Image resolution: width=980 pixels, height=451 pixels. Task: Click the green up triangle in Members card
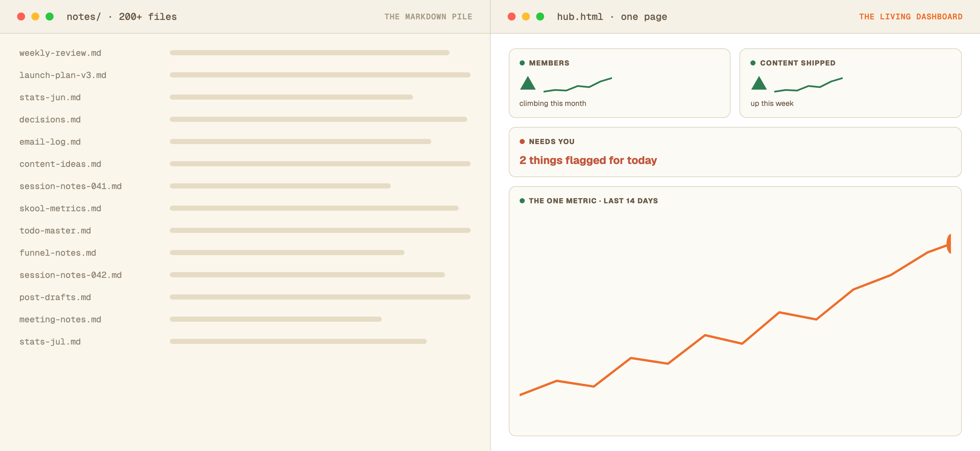point(528,83)
